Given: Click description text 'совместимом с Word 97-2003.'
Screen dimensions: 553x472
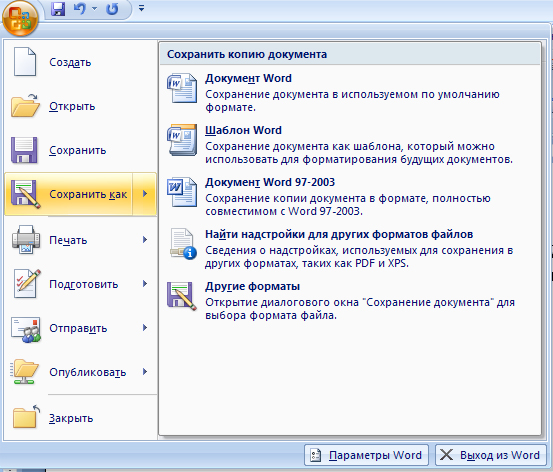Looking at the screenshot, I should tap(284, 211).
